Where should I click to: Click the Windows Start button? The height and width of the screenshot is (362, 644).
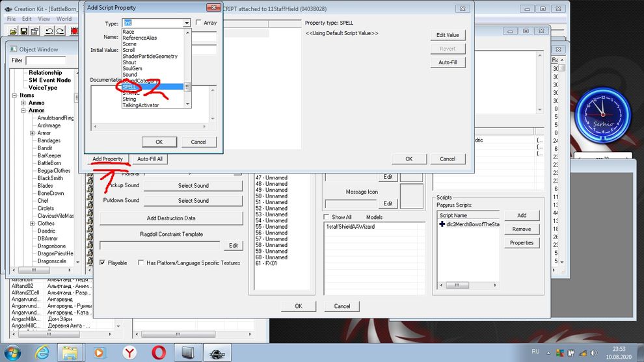[13, 352]
